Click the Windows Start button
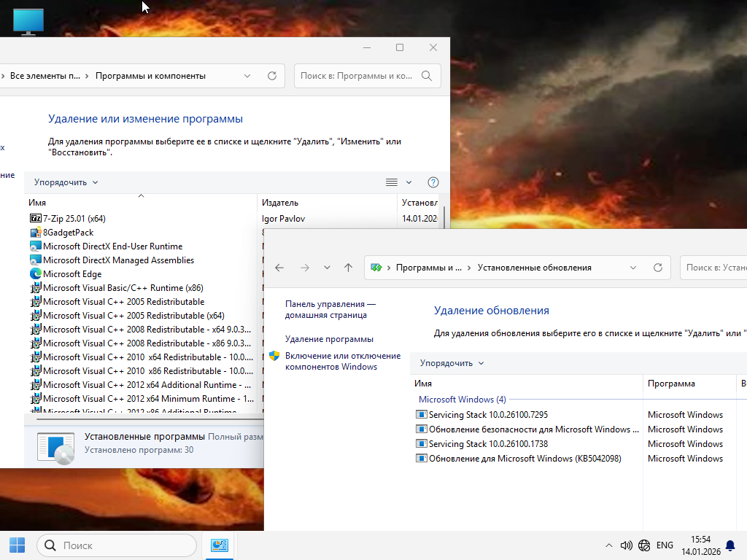This screenshot has width=747, height=560. point(17,545)
